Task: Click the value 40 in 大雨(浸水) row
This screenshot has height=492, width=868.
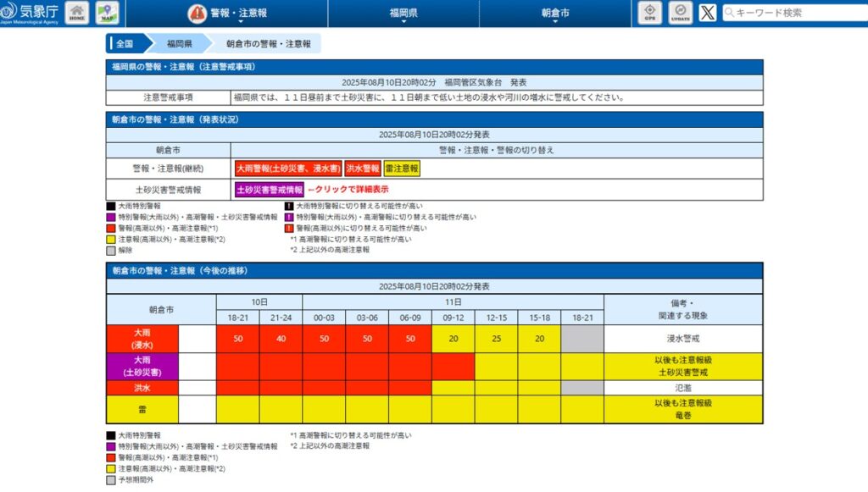Action: pos(281,339)
